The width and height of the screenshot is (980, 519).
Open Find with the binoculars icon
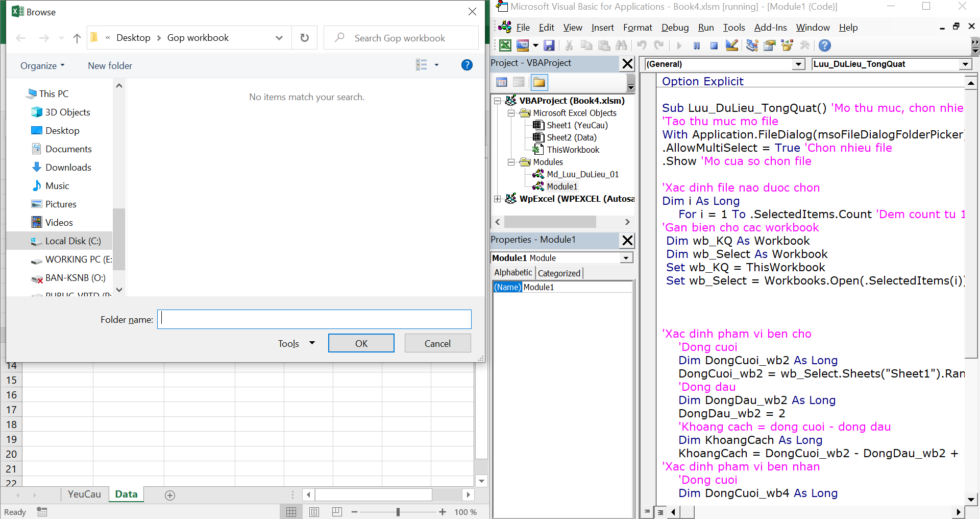tap(621, 45)
